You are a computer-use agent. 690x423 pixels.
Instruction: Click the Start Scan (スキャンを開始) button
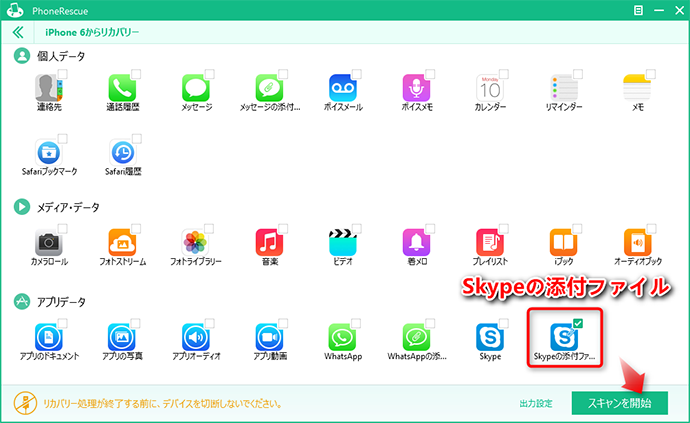click(619, 403)
